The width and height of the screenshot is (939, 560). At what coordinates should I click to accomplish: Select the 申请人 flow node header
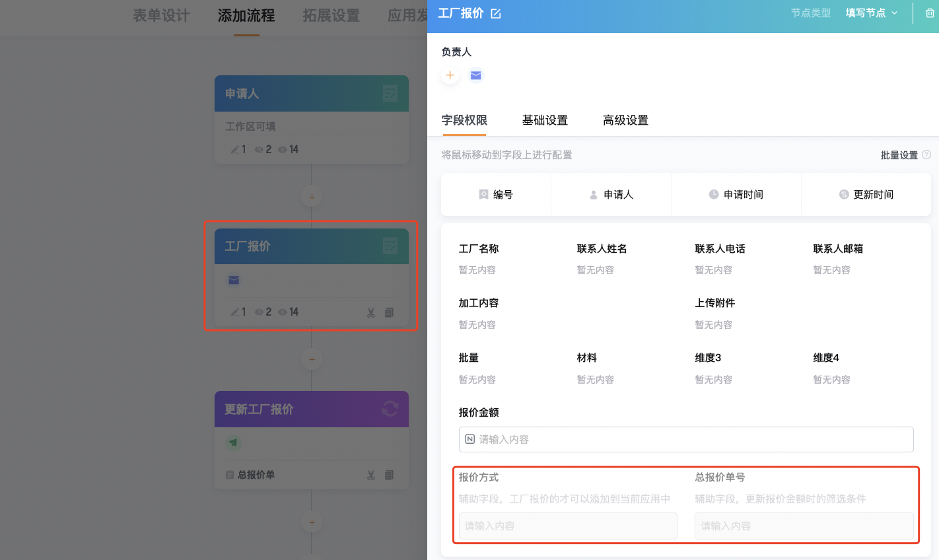pos(312,94)
